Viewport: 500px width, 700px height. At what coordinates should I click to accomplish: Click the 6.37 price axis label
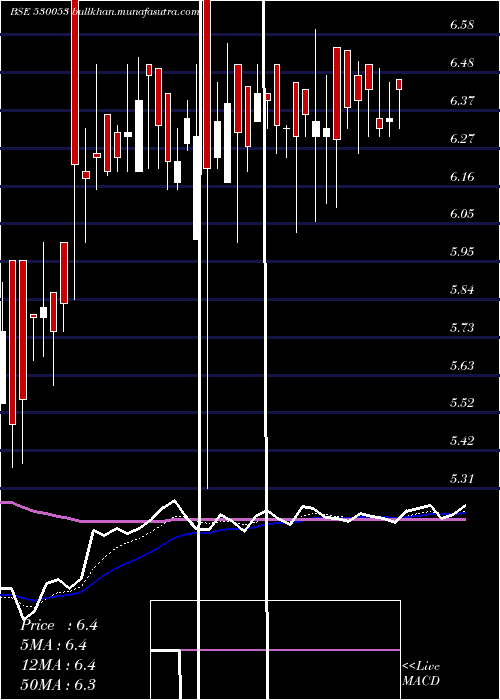(x=461, y=100)
